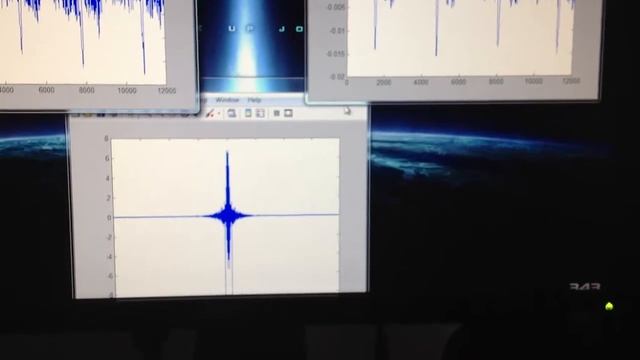Open the Window menu in the figure window

[x=227, y=100]
